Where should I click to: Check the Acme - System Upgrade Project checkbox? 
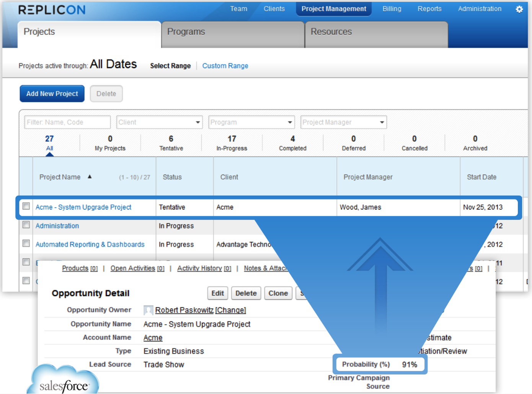tap(26, 206)
